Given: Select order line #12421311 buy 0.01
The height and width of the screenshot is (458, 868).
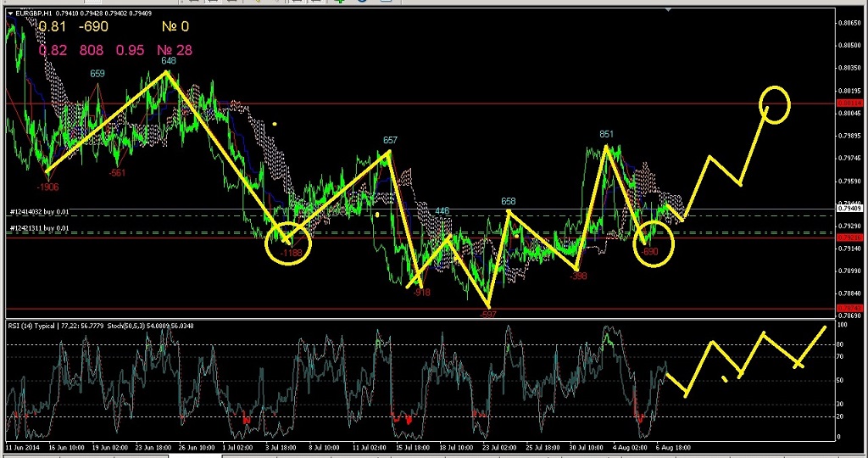Looking at the screenshot, I should tap(38, 228).
